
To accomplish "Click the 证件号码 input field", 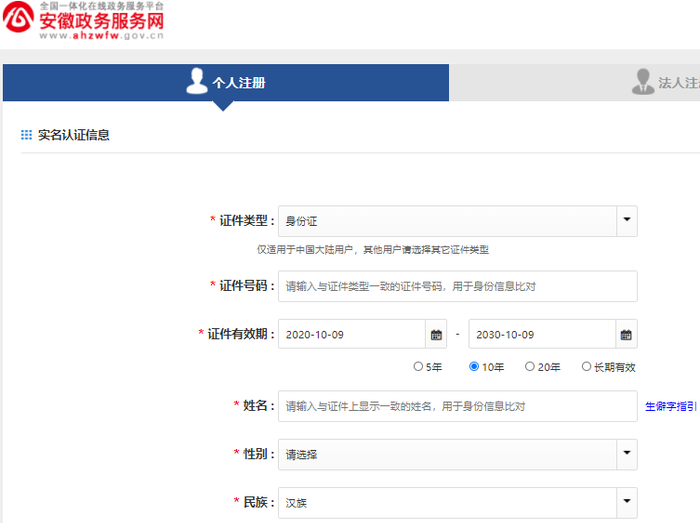I will tap(457, 286).
